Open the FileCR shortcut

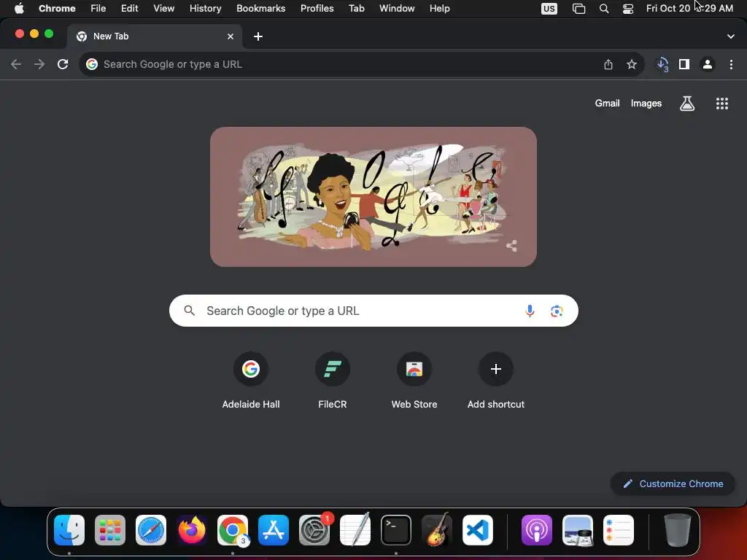click(x=333, y=381)
